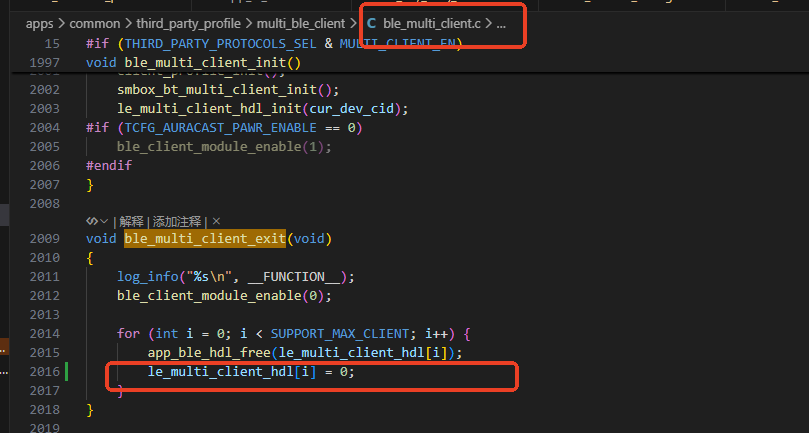Click the dimmed ble_client_module_enable(1) line

click(x=224, y=147)
